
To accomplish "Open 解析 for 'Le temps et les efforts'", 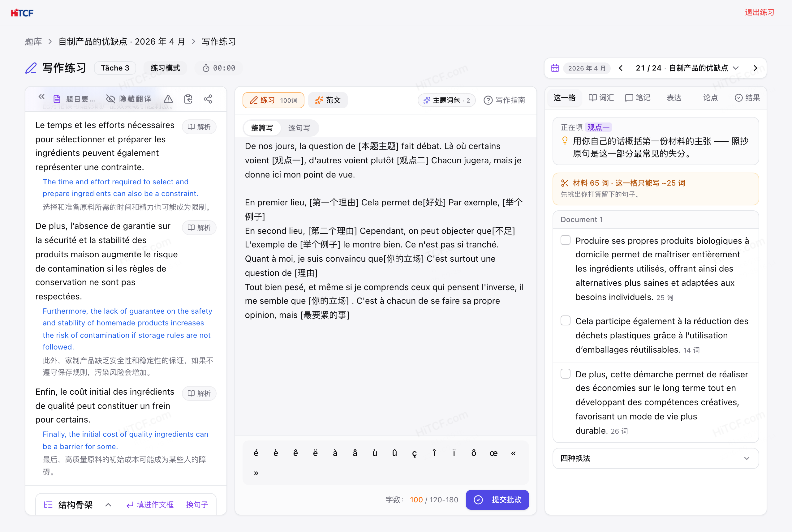I will click(199, 127).
